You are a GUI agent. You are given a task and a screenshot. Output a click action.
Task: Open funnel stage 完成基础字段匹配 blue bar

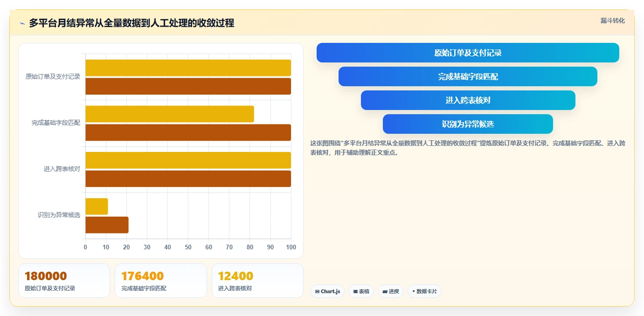(x=468, y=76)
